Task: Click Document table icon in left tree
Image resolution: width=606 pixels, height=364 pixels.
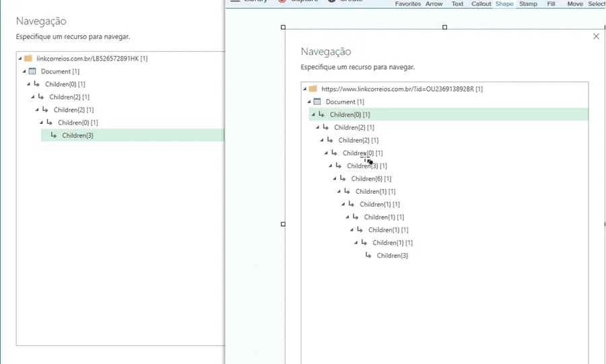Action: point(32,71)
